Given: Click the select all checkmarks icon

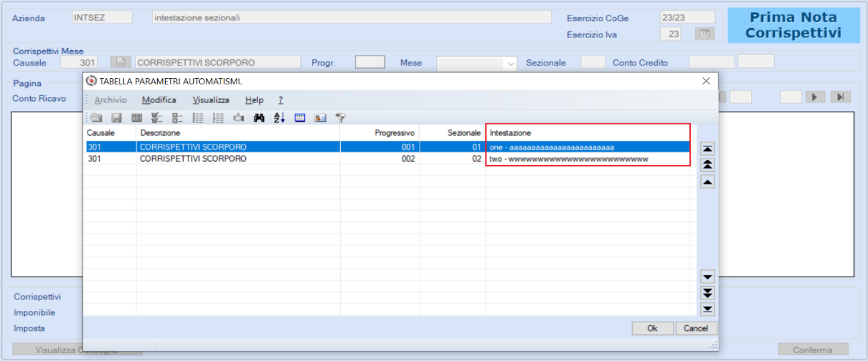Looking at the screenshot, I should click(157, 118).
